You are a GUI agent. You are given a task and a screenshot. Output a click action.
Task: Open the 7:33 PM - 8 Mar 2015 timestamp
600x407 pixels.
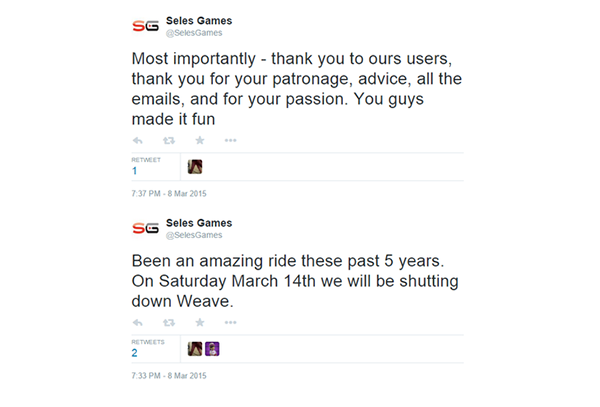click(169, 376)
